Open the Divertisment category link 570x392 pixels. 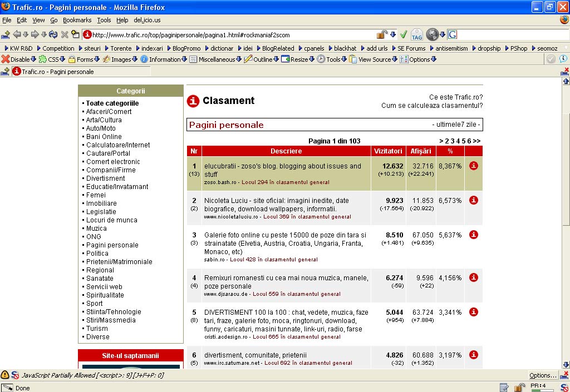[105, 178]
